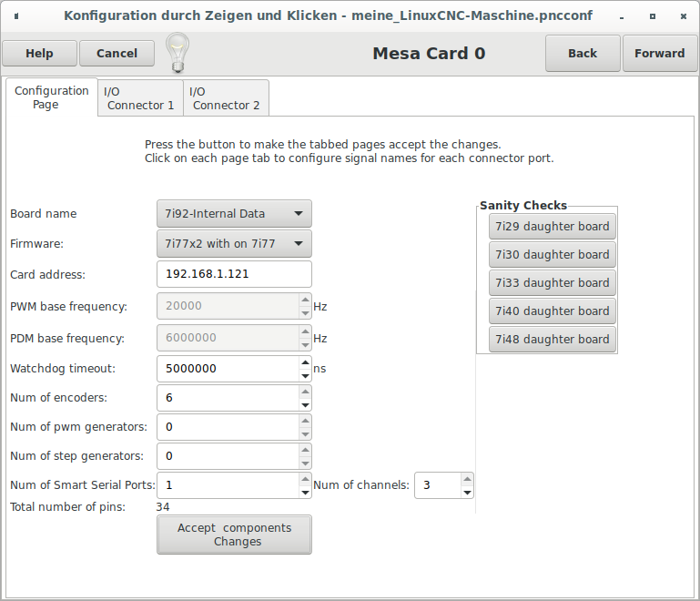700x601 pixels.
Task: Decrease Num of channels with down arrow
Action: click(467, 492)
